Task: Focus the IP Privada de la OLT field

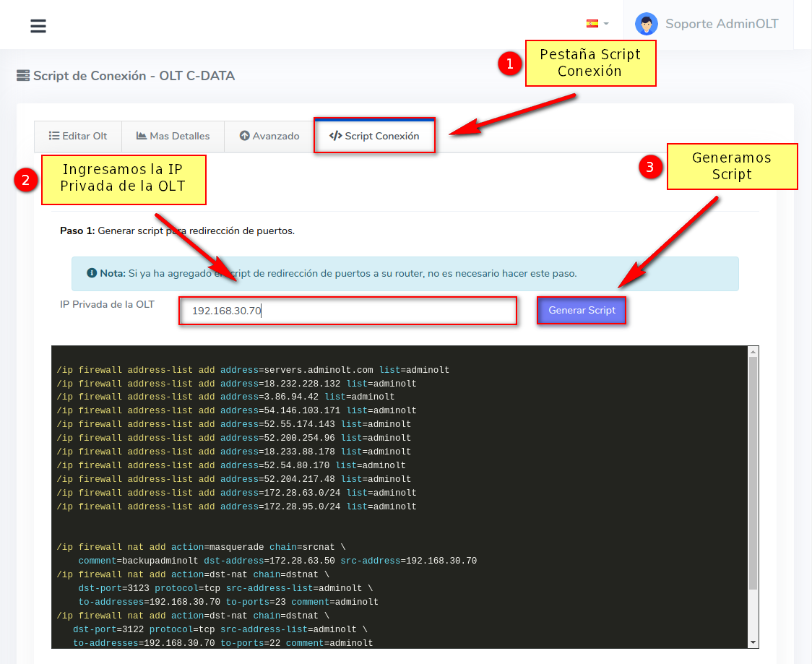Action: (347, 311)
